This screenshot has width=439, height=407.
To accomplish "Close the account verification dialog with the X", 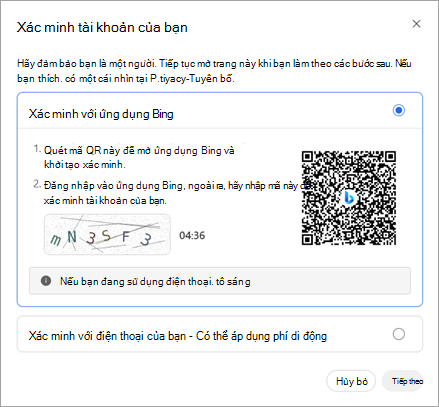I will point(416,24).
